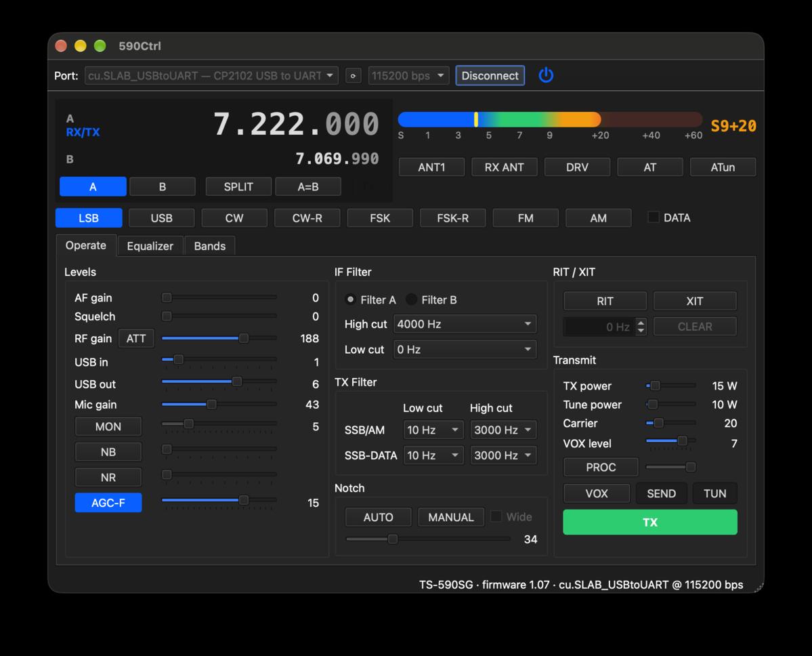Click the RIT offset Hz field
This screenshot has height=656, width=812.
[605, 327]
